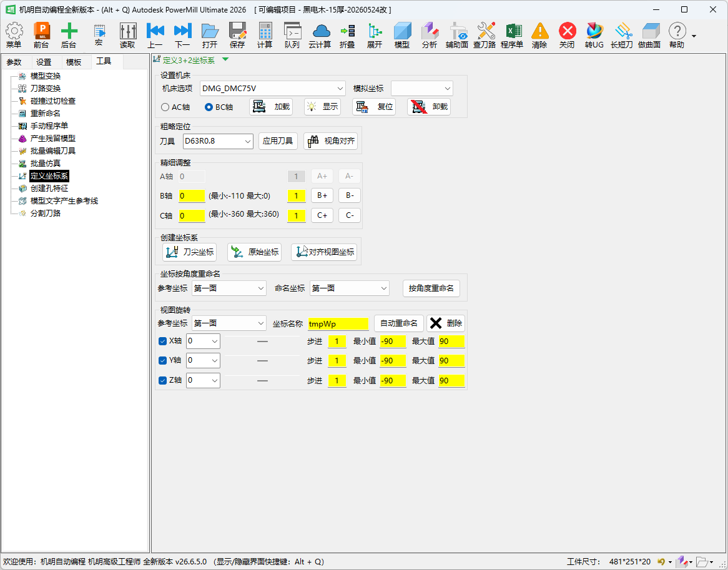The width and height of the screenshot is (728, 570).
Task: Open the 菜单 gear icon
Action: [14, 36]
